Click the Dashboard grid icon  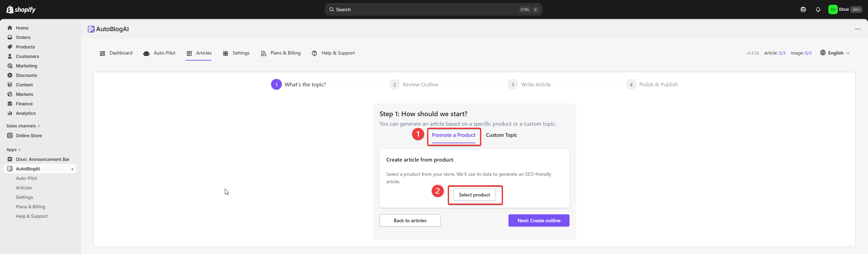click(102, 54)
